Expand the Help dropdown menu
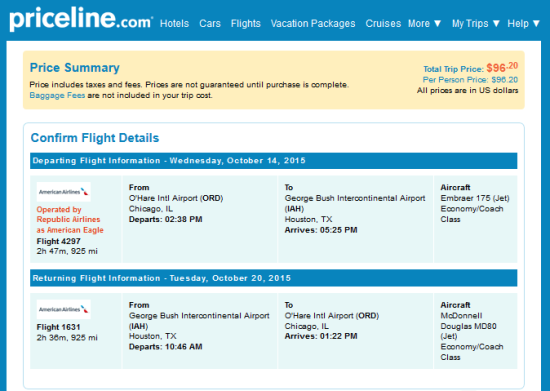550x391 pixels. point(523,23)
